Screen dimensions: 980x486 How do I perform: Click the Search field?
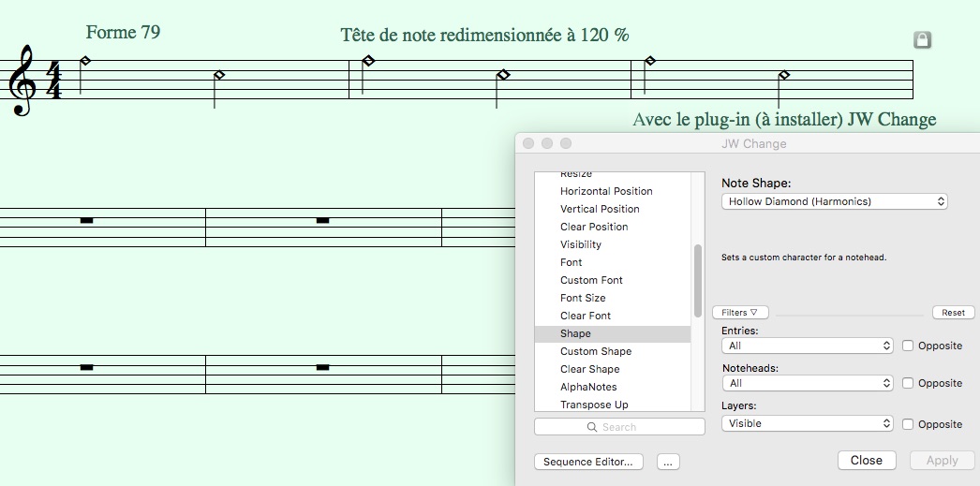619,427
